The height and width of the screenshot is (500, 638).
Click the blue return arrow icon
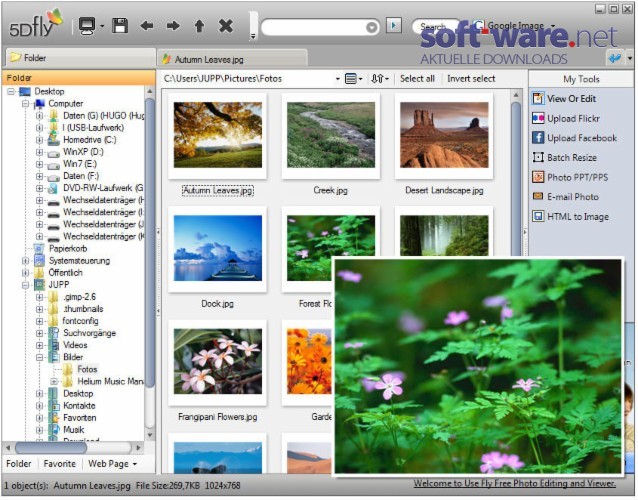(615, 58)
